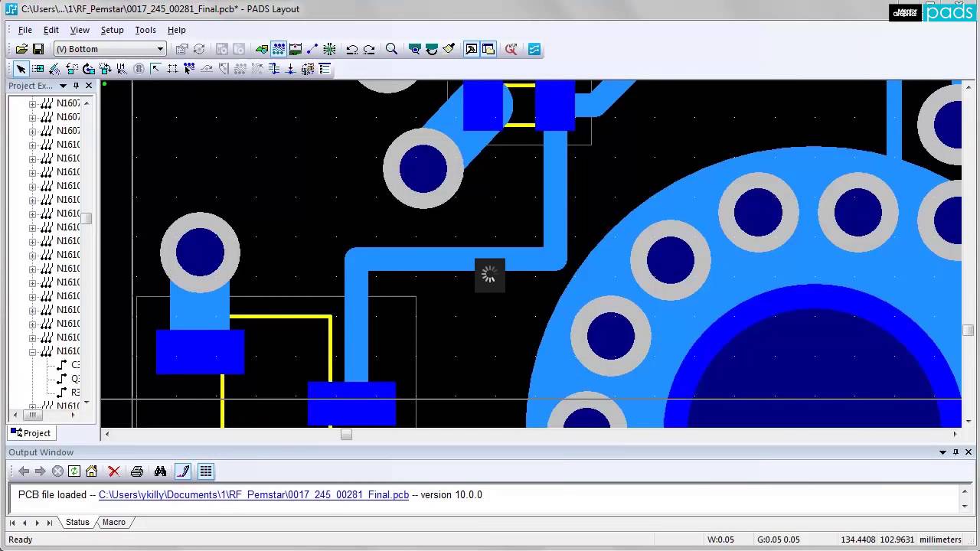Select the C3 pin item in the tree

[69, 365]
